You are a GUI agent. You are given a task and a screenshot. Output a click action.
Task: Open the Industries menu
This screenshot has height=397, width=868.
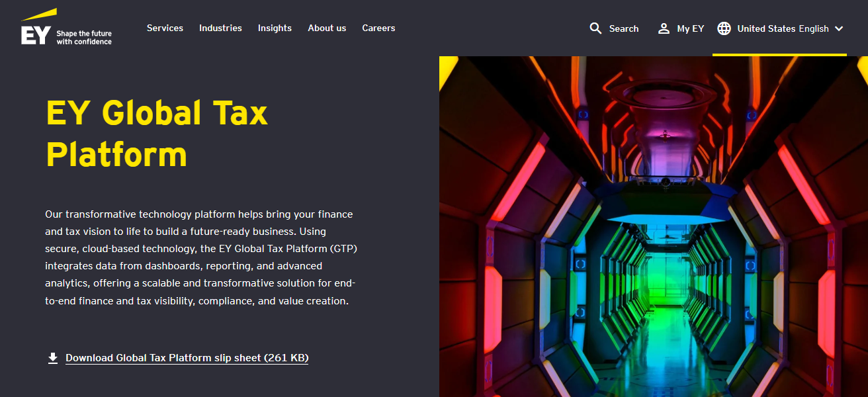(x=220, y=28)
